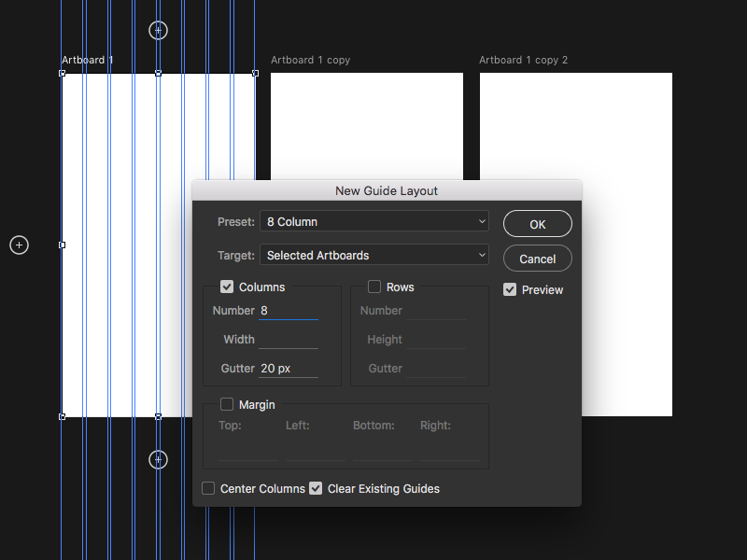
Task: Confirm the guide layout with OK
Action: click(x=538, y=224)
